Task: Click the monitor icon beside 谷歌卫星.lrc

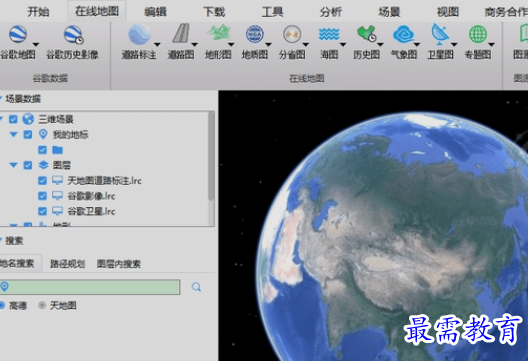Action: pos(57,211)
